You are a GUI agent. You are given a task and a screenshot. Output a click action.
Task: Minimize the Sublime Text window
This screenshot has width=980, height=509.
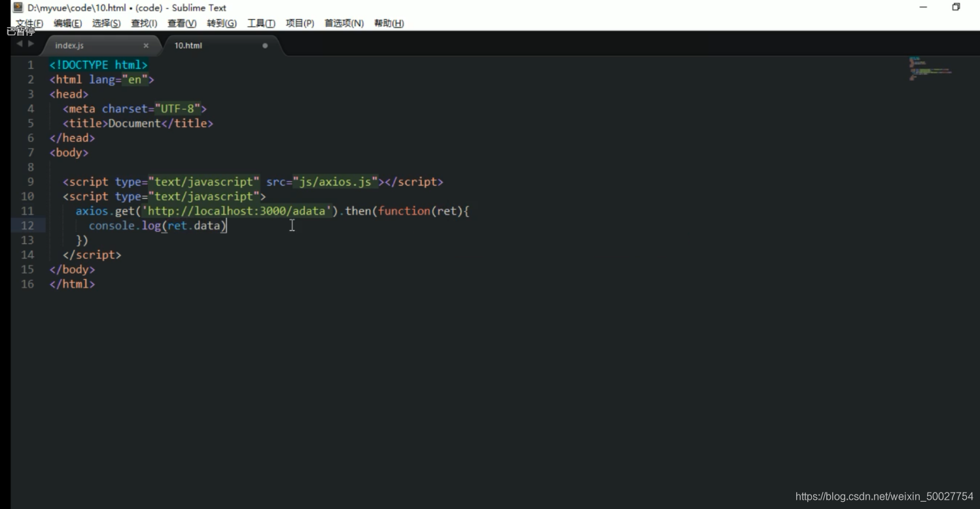[x=923, y=8]
